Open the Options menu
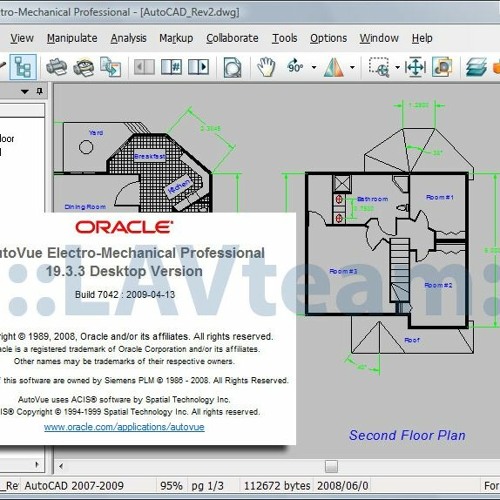The width and height of the screenshot is (500, 500). point(328,38)
